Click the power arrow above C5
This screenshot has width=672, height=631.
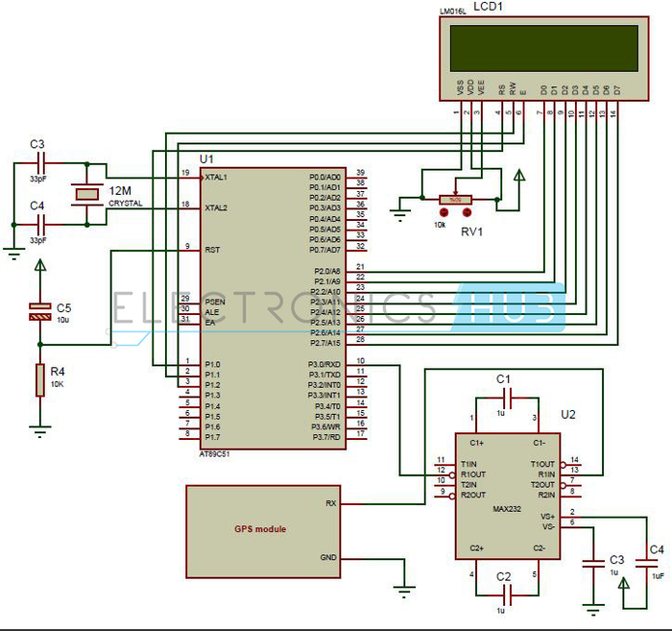pos(40,265)
